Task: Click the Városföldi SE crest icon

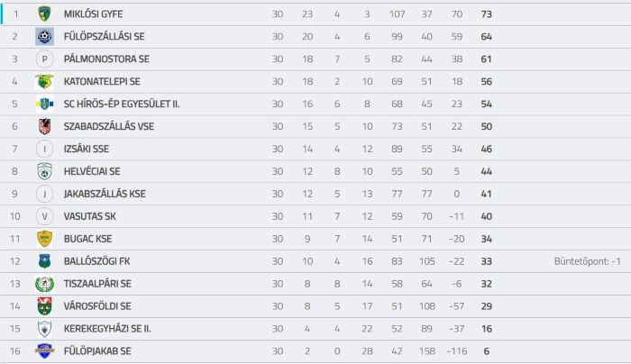Action: 44,306
